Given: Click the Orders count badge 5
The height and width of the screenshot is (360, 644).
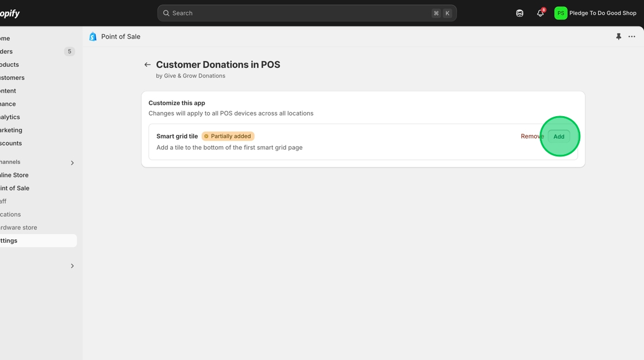Looking at the screenshot, I should click(x=70, y=51).
